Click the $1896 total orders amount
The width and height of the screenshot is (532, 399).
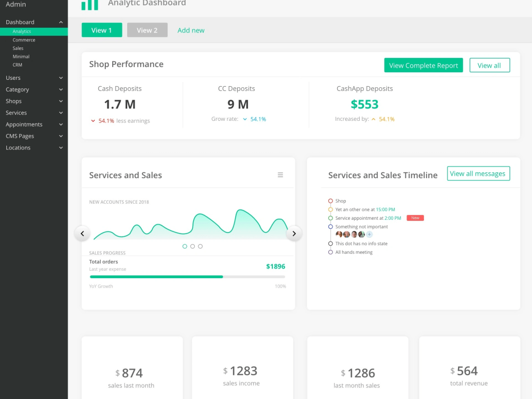pos(276,267)
